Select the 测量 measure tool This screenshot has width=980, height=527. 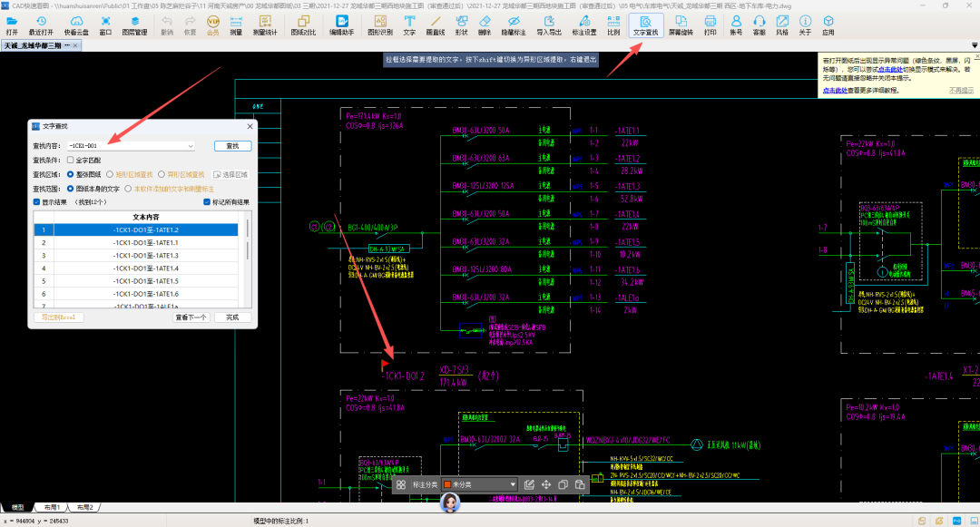(x=236, y=25)
